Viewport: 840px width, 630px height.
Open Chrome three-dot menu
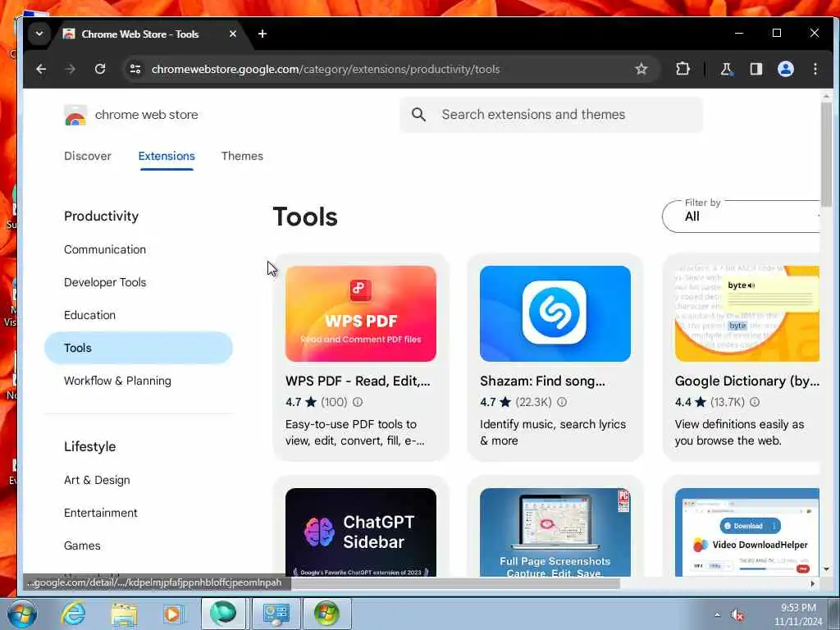815,69
